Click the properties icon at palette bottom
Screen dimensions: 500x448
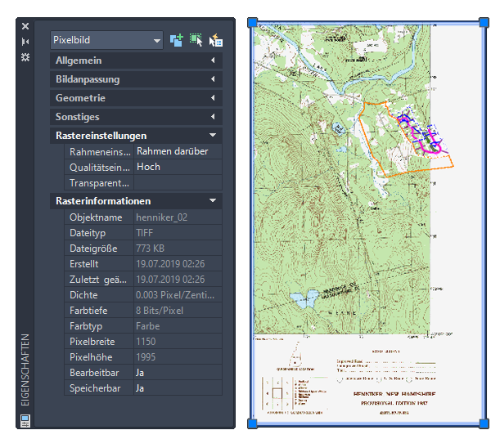click(x=25, y=421)
